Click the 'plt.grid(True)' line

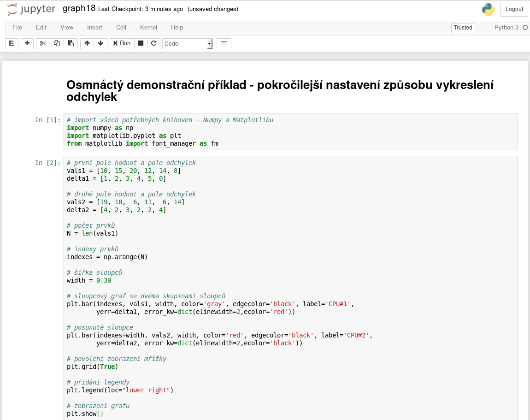(93, 367)
